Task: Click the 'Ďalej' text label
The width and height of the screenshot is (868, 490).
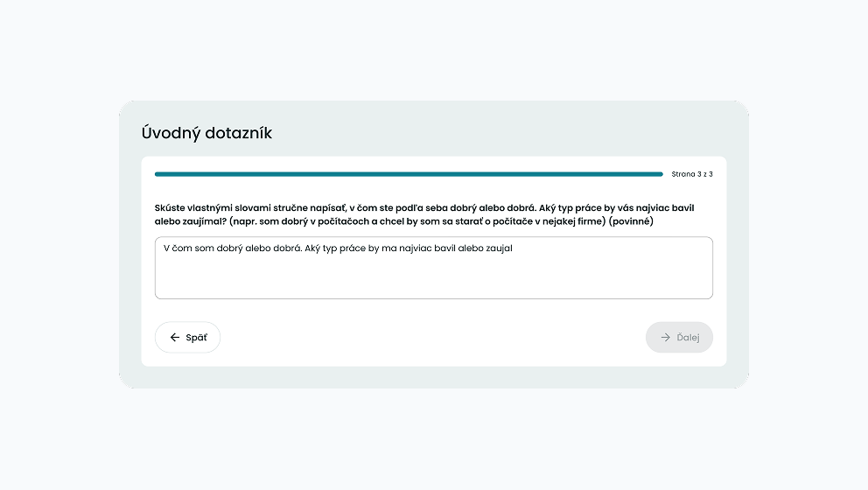Action: click(x=689, y=338)
